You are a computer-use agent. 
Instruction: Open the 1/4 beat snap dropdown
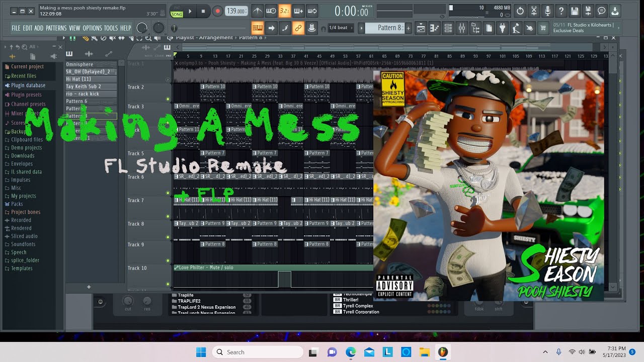341,28
